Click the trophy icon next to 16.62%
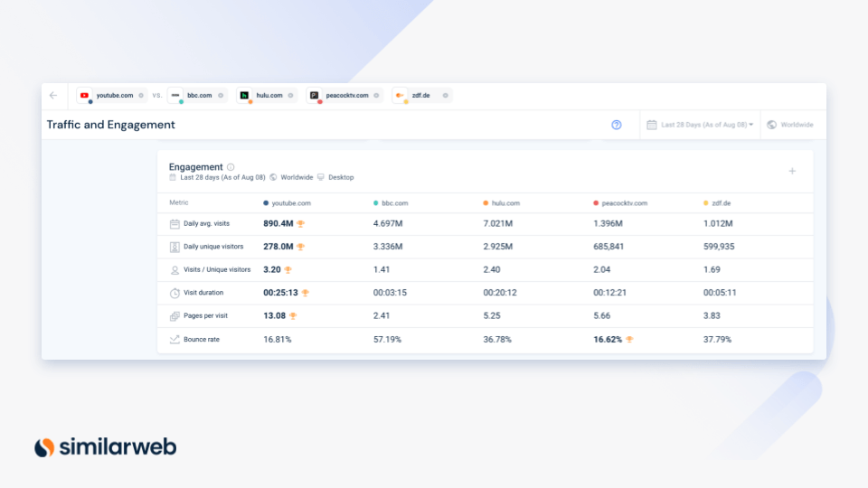This screenshot has width=868, height=488. (x=629, y=340)
